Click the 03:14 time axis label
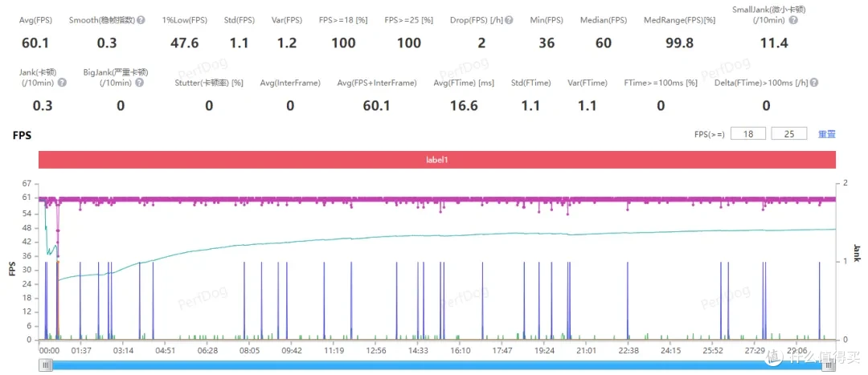 pos(123,351)
